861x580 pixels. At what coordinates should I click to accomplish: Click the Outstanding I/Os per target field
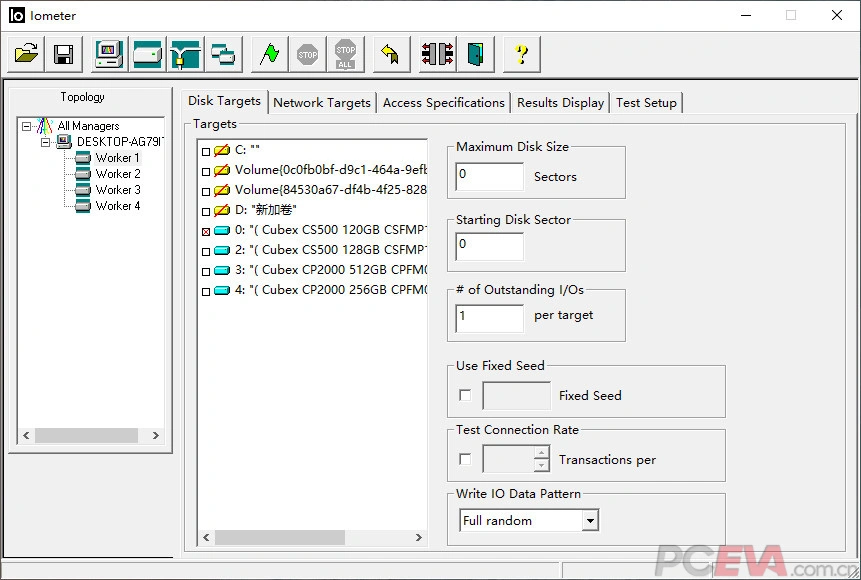(489, 319)
